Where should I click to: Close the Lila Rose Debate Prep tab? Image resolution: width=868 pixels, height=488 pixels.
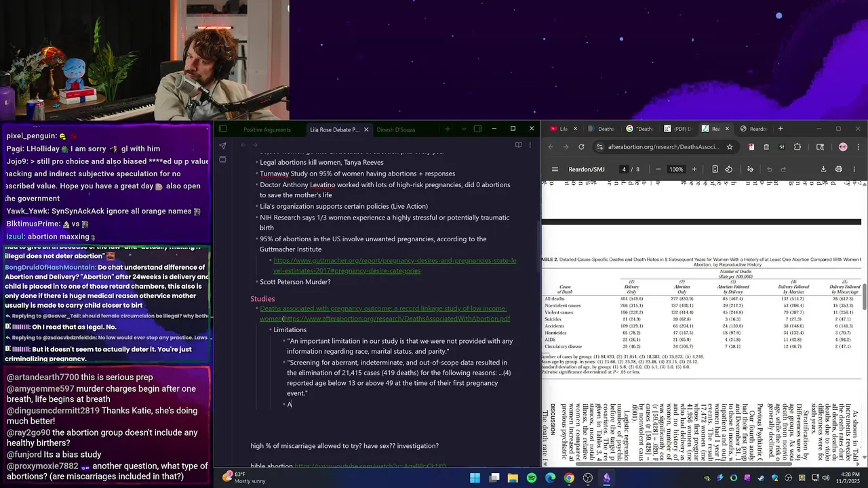366,129
